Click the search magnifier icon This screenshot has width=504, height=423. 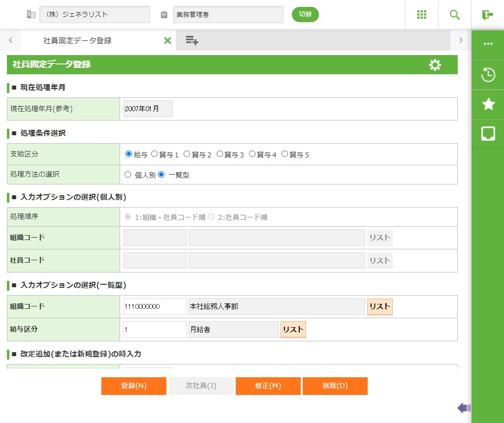[x=454, y=15]
